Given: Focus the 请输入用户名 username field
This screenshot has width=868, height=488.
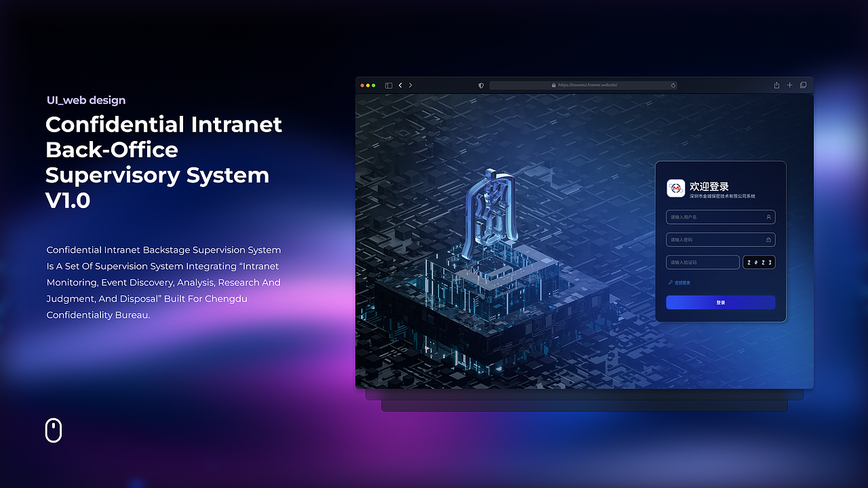Looking at the screenshot, I should [x=721, y=218].
